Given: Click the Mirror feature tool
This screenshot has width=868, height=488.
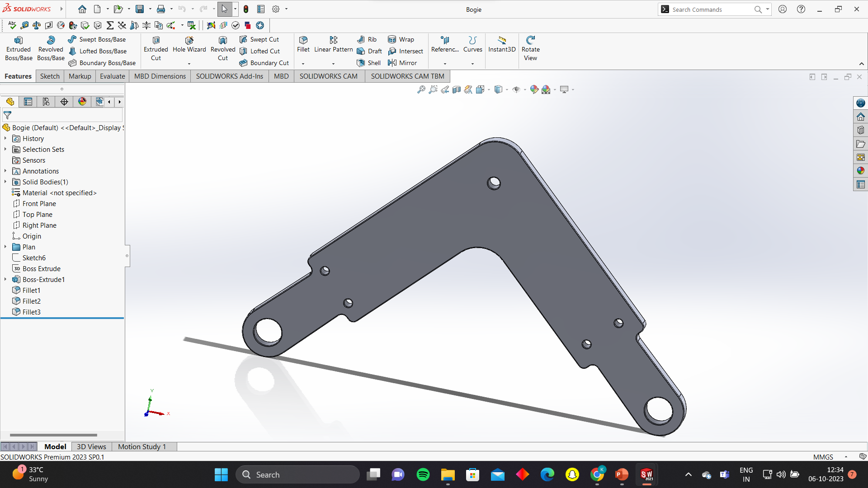Looking at the screenshot, I should point(402,63).
